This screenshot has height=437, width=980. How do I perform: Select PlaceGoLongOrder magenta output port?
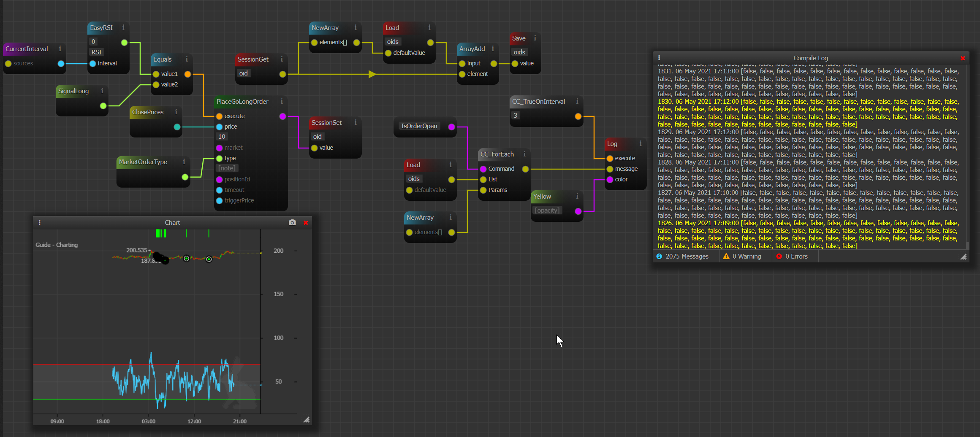coord(282,116)
